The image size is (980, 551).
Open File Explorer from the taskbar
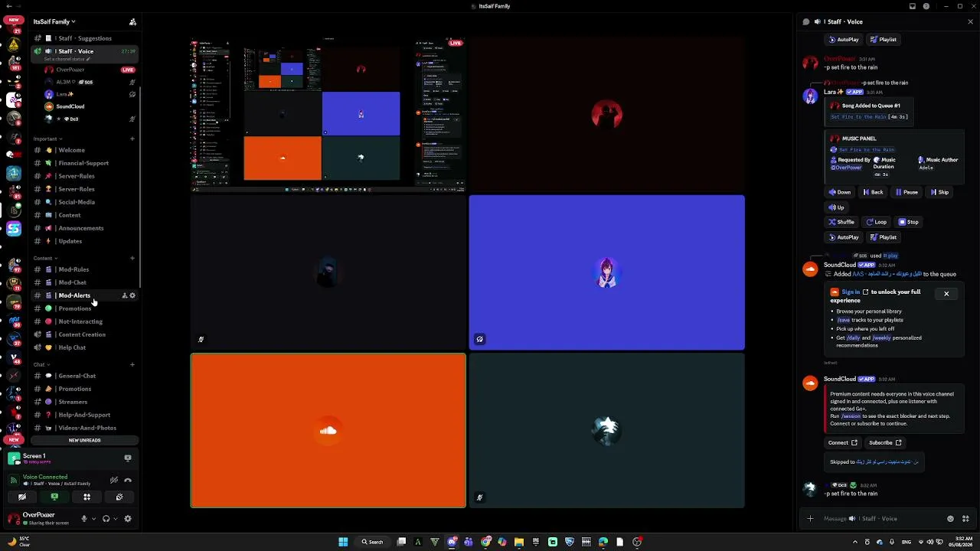coord(518,542)
